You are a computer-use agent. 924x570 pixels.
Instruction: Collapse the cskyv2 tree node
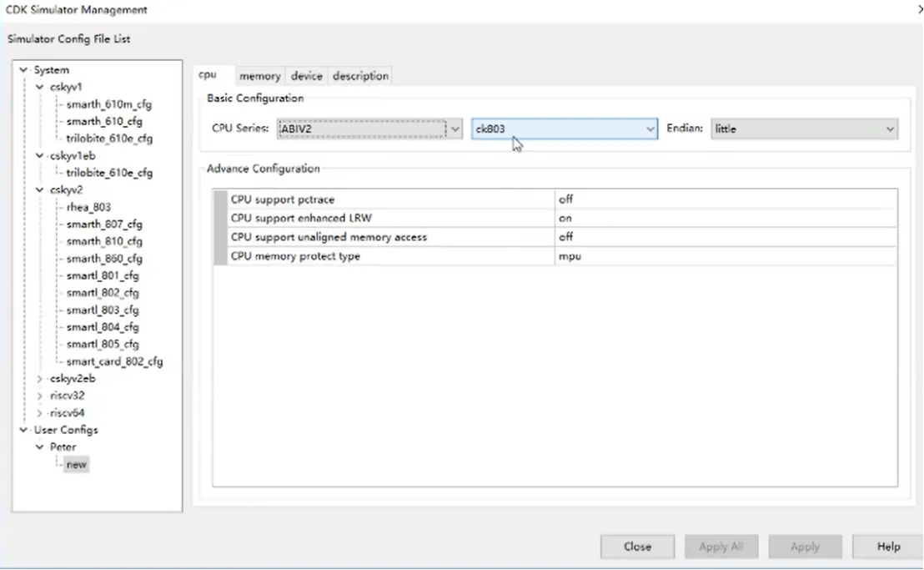(x=39, y=190)
